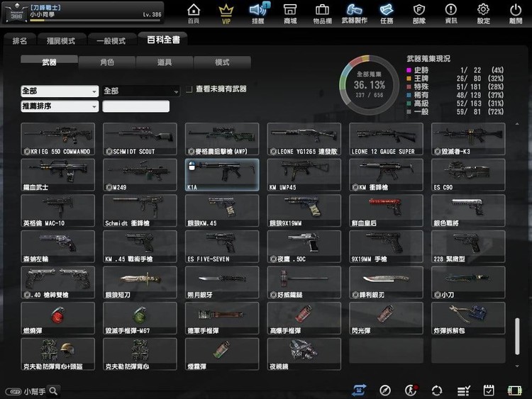Select the LEONE YG1265 shotgun card
The width and height of the screenshot is (532, 399).
(x=304, y=139)
